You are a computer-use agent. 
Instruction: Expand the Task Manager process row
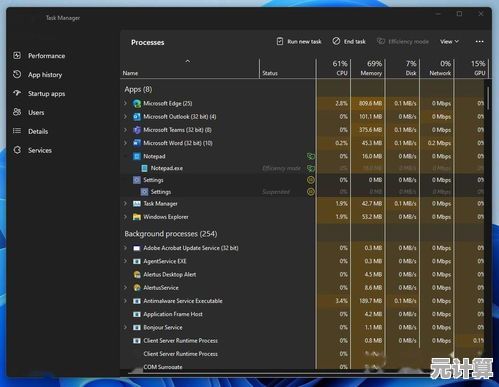coord(125,204)
